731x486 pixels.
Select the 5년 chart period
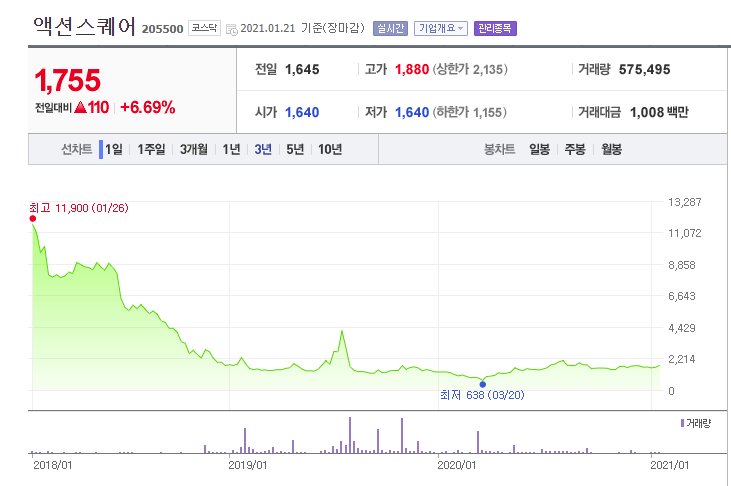[295, 149]
